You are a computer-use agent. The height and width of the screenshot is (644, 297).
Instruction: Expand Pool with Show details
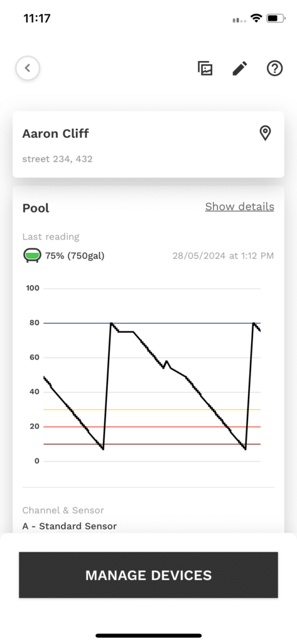(240, 206)
